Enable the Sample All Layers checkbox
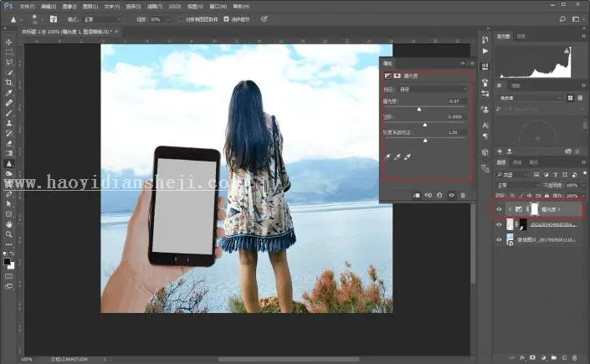Viewport: 590px width, 364px height. point(181,19)
